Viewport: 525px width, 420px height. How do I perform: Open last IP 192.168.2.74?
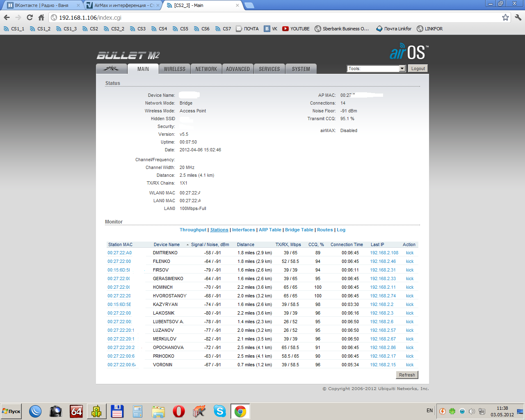coord(383,296)
